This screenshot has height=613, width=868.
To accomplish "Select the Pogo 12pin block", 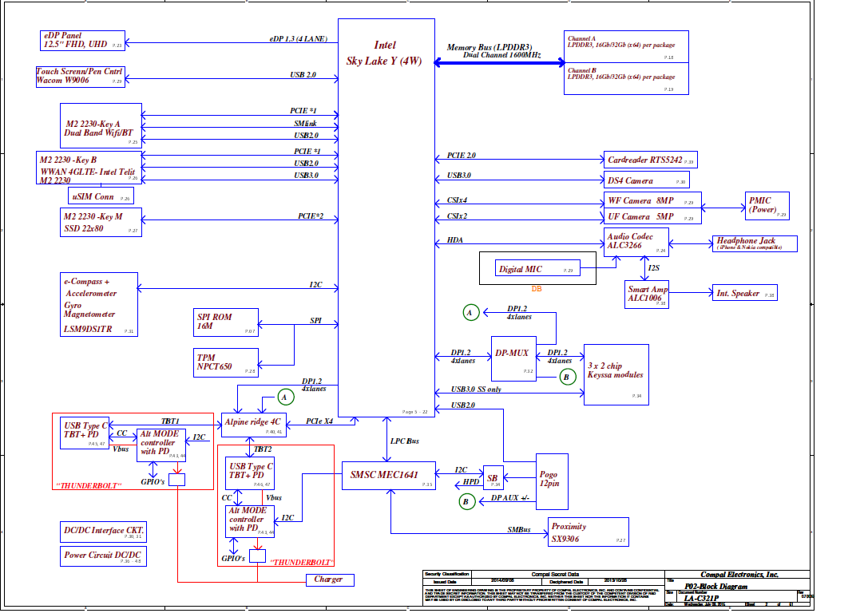I will pyautogui.click(x=552, y=481).
